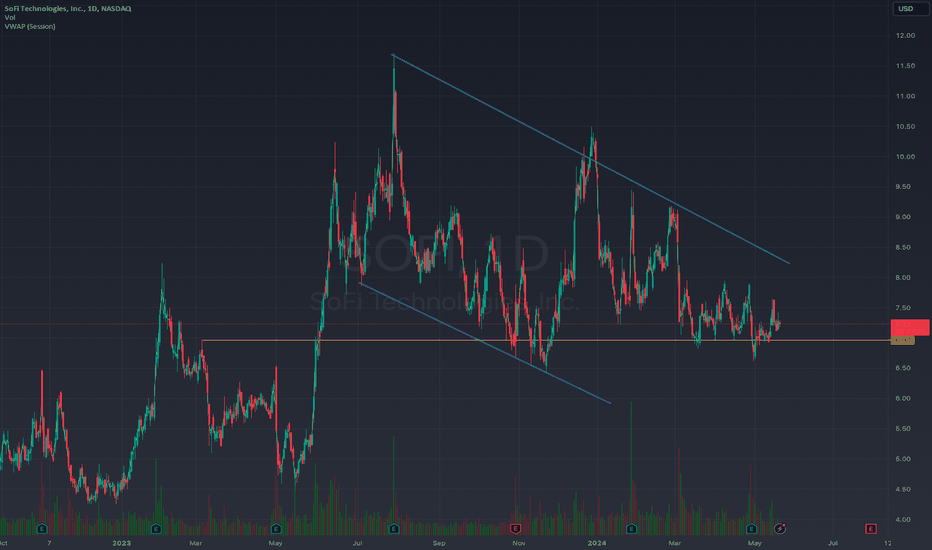Click the 9.50 price axis label
This screenshot has width=932, height=550.
(x=905, y=187)
